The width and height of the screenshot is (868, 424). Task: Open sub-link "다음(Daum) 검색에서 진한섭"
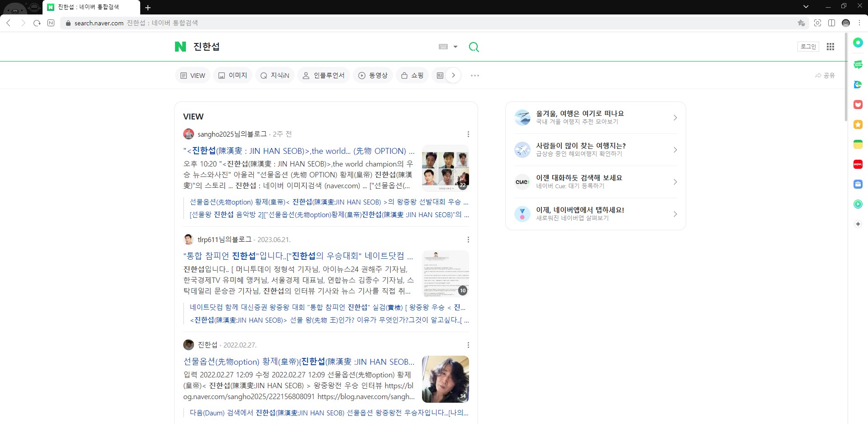tap(329, 413)
